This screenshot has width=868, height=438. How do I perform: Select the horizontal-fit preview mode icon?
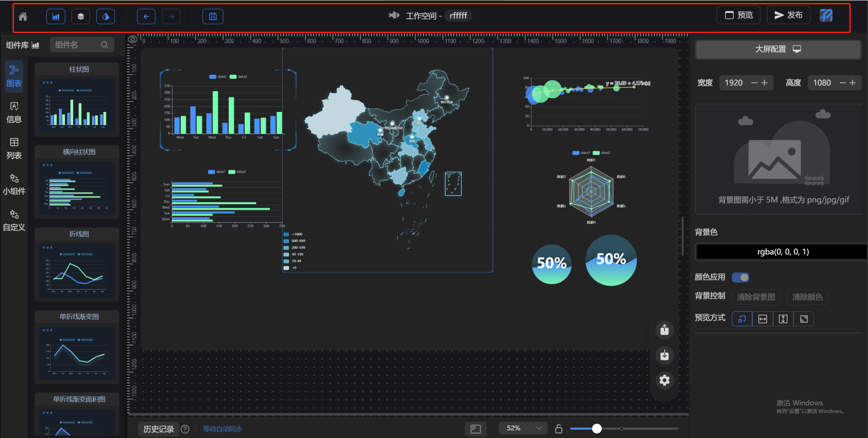[x=763, y=319]
